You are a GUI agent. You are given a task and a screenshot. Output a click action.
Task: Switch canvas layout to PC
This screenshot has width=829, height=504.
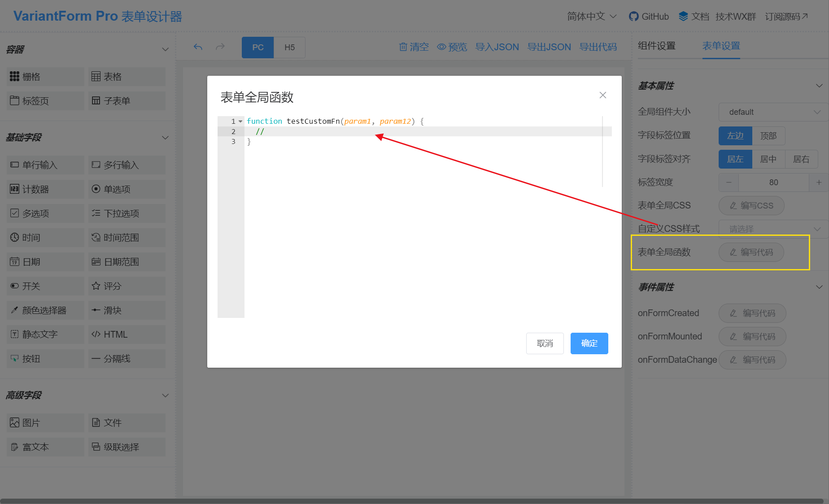pos(258,48)
